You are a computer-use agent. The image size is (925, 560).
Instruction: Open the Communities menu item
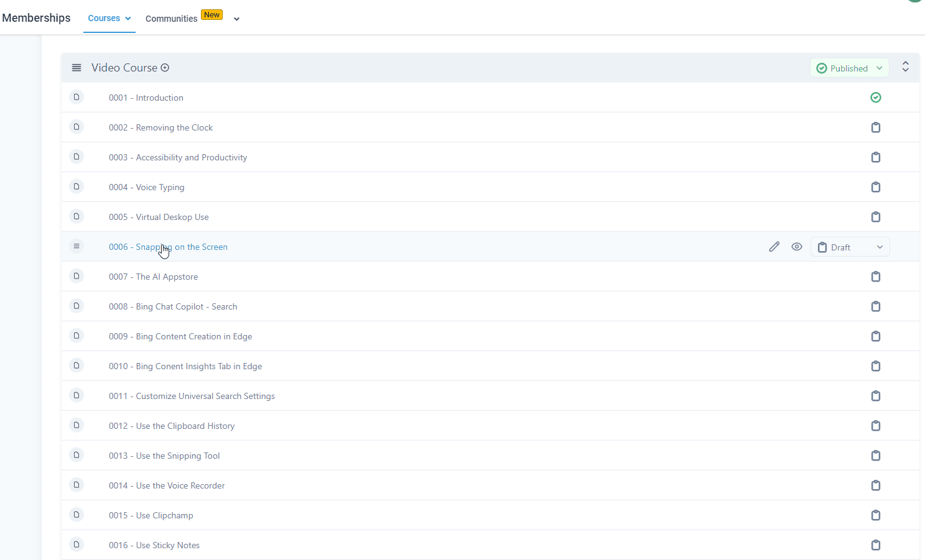click(x=172, y=19)
